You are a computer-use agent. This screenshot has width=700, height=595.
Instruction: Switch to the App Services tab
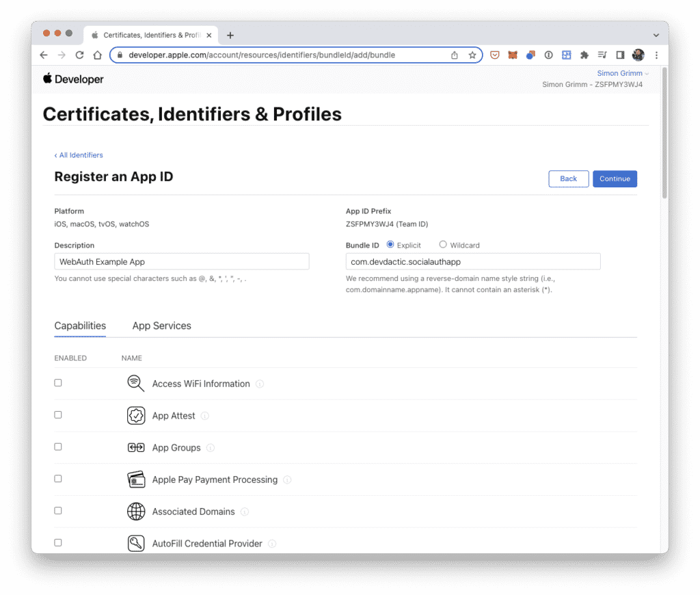tap(161, 326)
